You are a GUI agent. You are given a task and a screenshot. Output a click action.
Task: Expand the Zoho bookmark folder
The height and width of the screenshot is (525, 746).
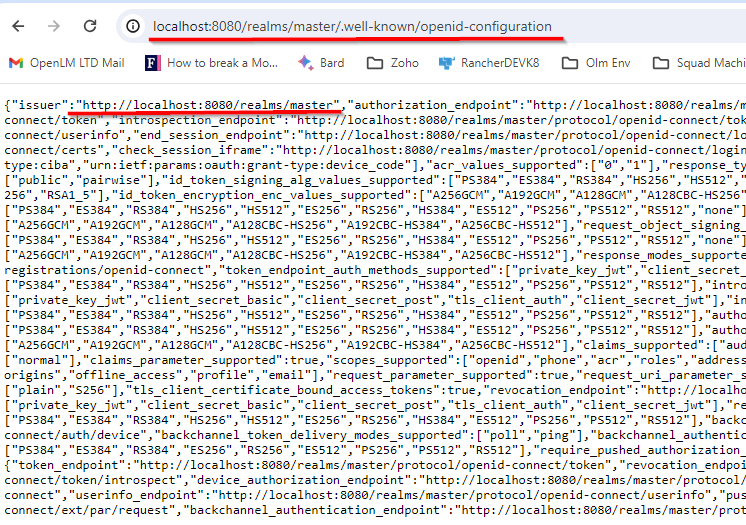393,62
